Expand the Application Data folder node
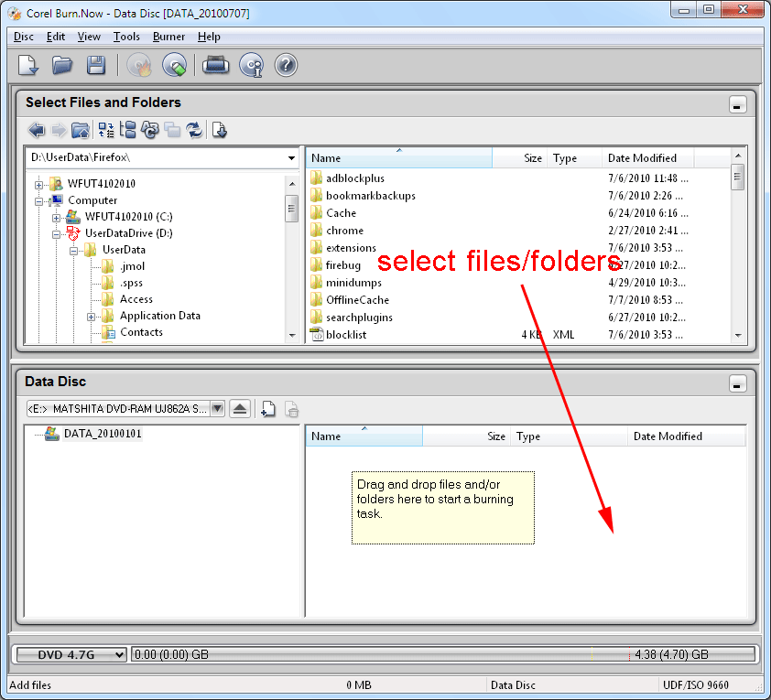 click(91, 317)
